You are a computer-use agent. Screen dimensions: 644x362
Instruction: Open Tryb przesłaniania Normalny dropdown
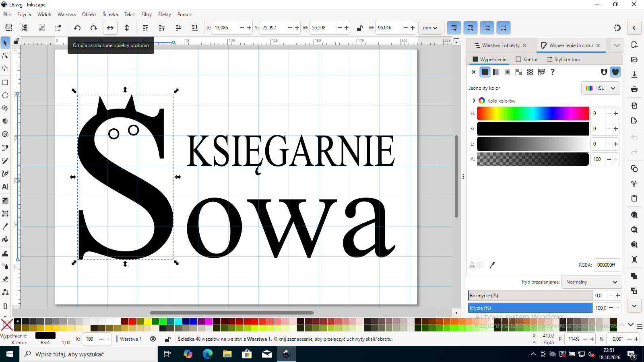coord(592,282)
